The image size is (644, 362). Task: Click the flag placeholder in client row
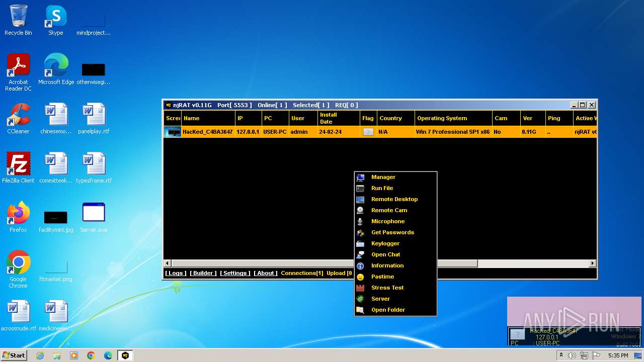pos(368,132)
